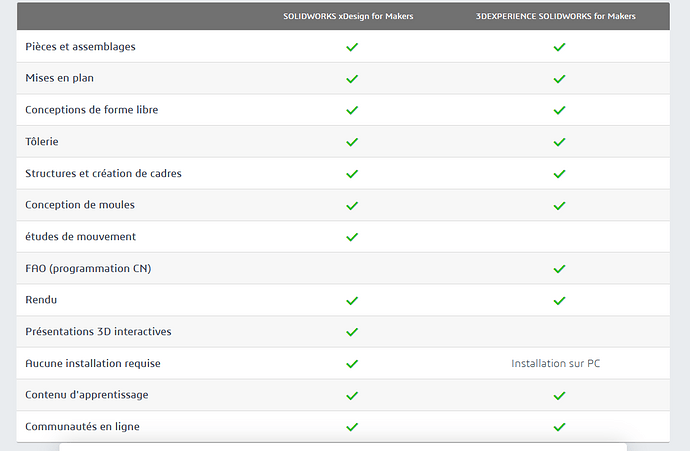This screenshot has width=690, height=451.
Task: Click 3DEXPERIENCE checkmark in Mises en plan row
Action: [559, 79]
